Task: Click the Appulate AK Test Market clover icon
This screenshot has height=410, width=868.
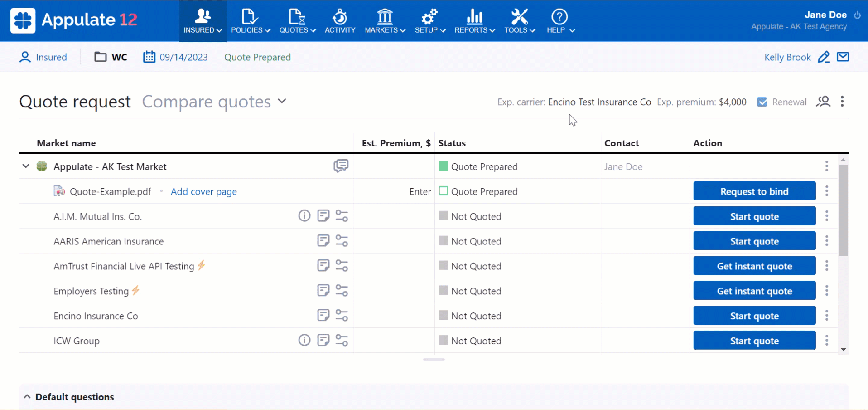Action: 42,166
